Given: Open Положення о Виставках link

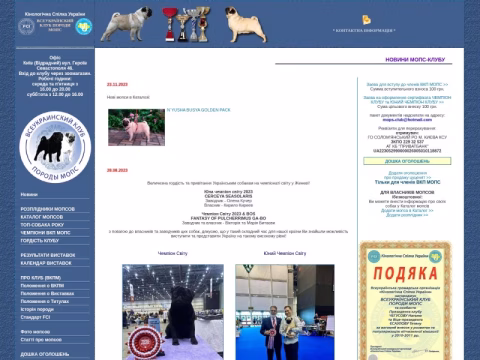Looking at the screenshot, I should [x=47, y=294].
